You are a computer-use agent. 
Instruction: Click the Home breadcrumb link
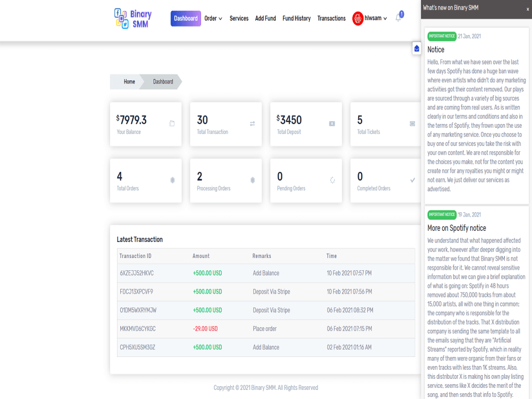[129, 81]
